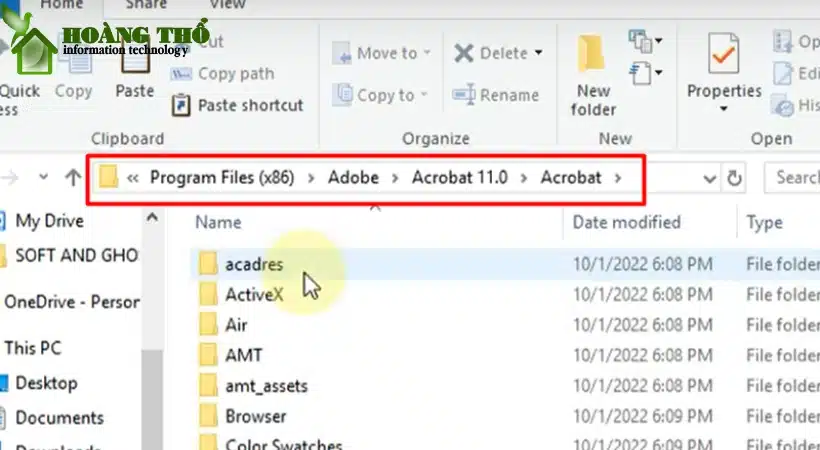Click the Rename icon
820x450 pixels.
point(463,95)
